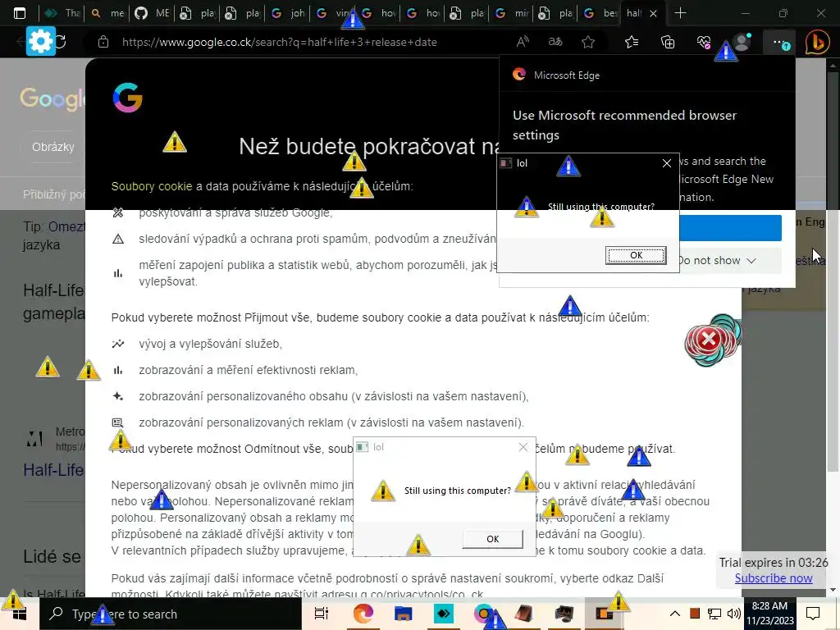This screenshot has width=840, height=630.
Task: Switch to the Tha tab
Action: [x=63, y=13]
